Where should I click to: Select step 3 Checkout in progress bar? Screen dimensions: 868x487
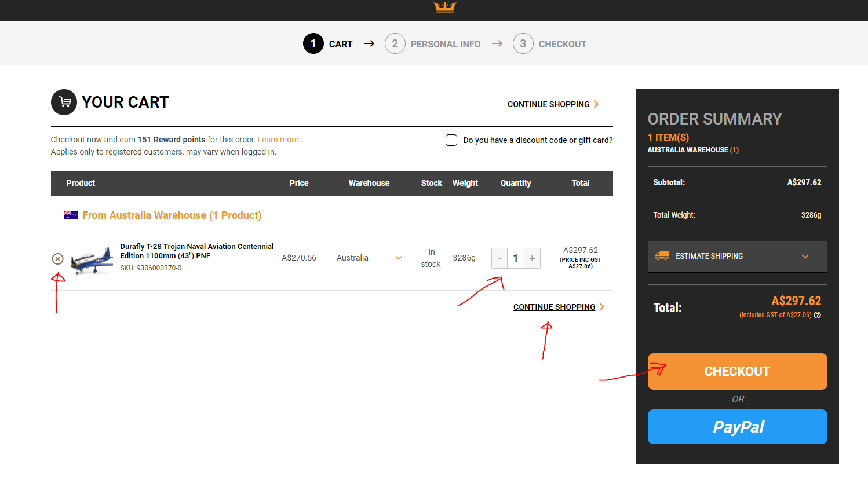550,44
